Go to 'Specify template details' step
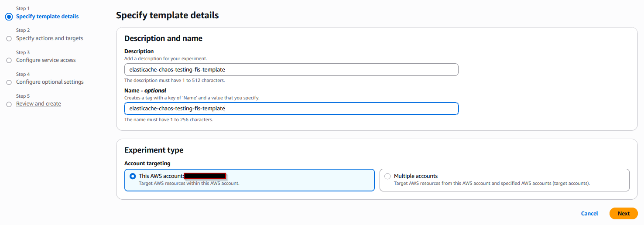Viewport: 644px width, 225px height. coord(47,17)
